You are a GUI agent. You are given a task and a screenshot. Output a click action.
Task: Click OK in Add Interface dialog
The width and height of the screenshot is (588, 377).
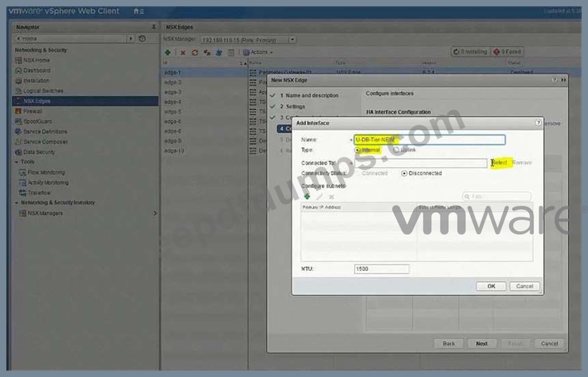(491, 286)
